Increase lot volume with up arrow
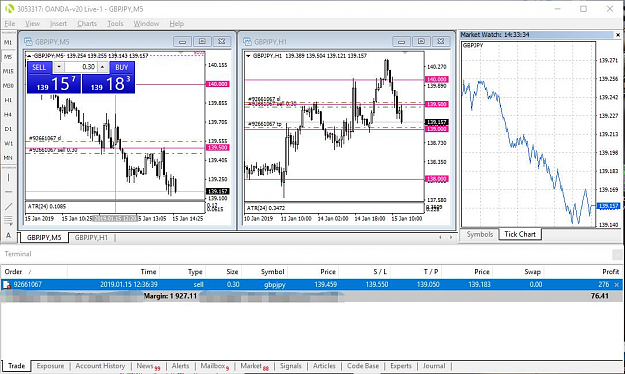The image size is (625, 374). pyautogui.click(x=102, y=67)
